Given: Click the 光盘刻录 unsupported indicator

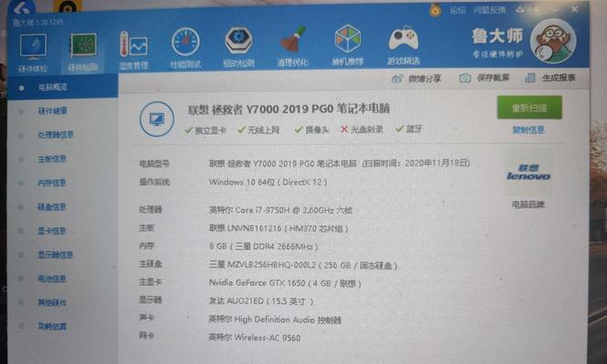Looking at the screenshot, I should 362,129.
